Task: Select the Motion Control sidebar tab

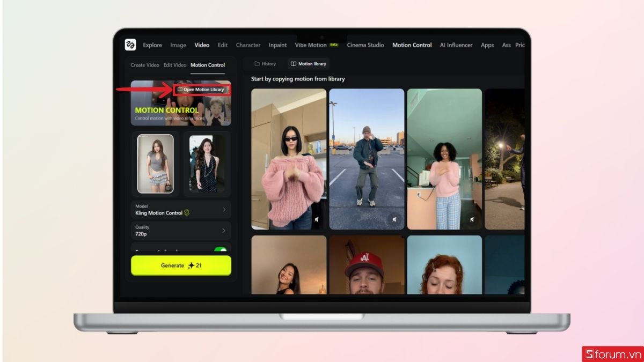Action: [x=208, y=65]
